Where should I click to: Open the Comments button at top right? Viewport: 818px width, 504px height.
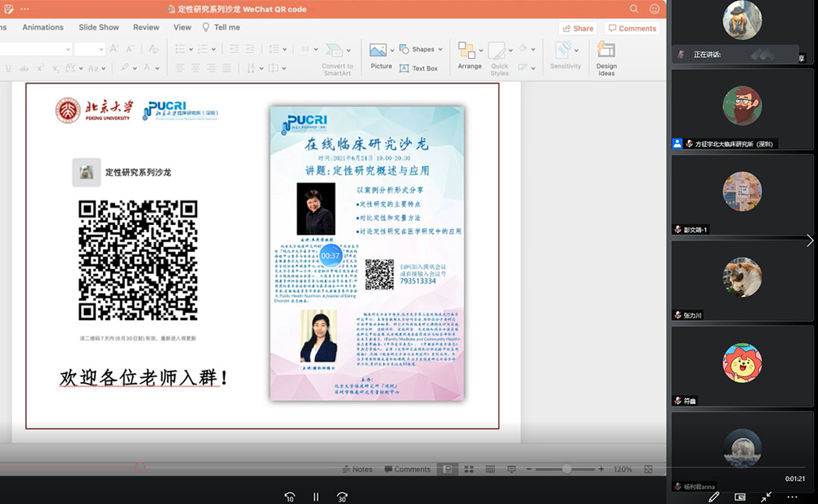pos(632,28)
